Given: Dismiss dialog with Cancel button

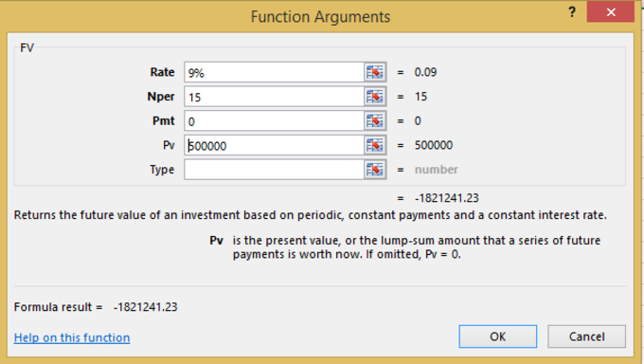Looking at the screenshot, I should 586,337.
